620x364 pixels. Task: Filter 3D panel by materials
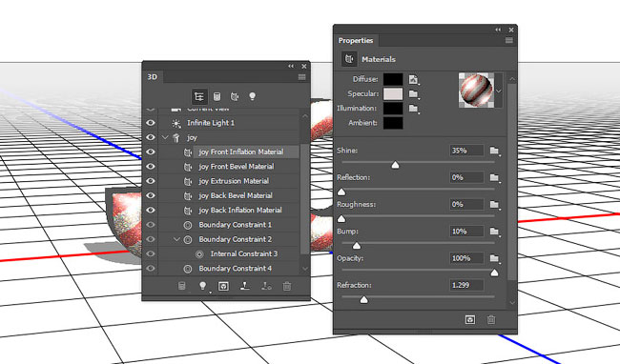pyautogui.click(x=235, y=96)
